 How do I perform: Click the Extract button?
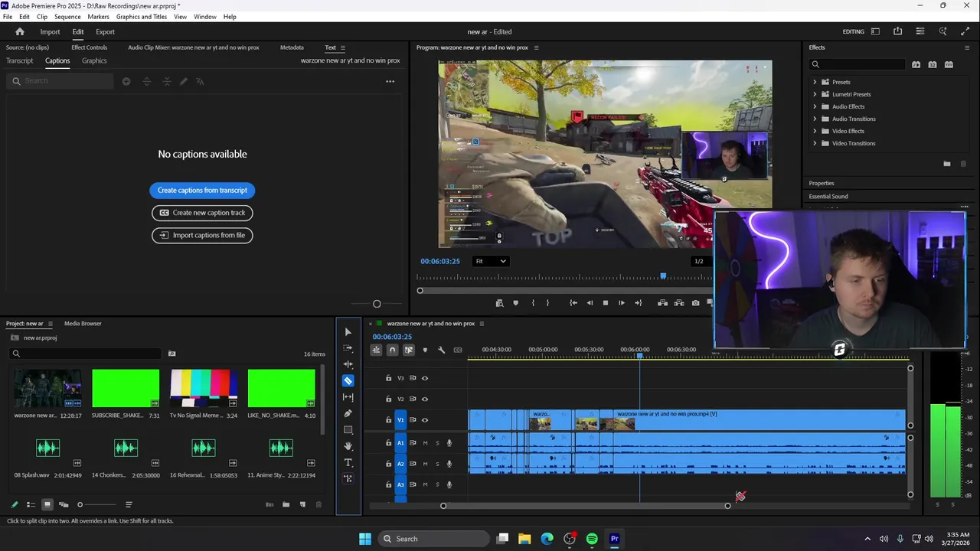[679, 303]
